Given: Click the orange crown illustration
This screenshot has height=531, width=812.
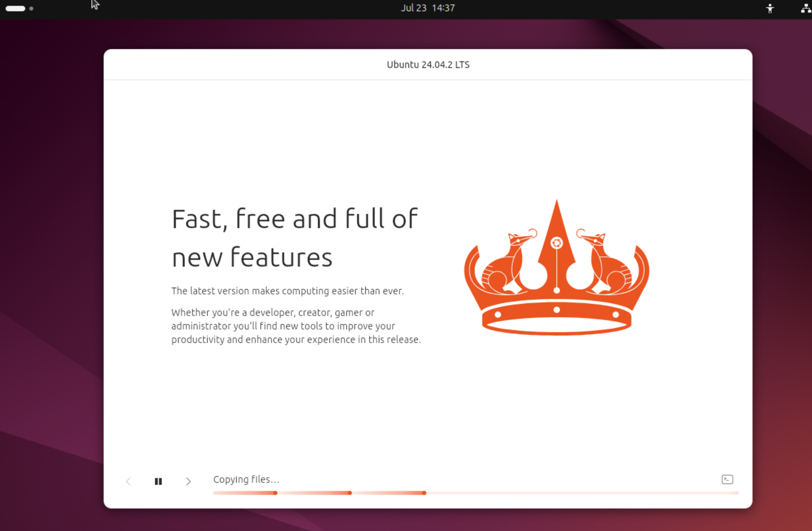Looking at the screenshot, I should (557, 267).
